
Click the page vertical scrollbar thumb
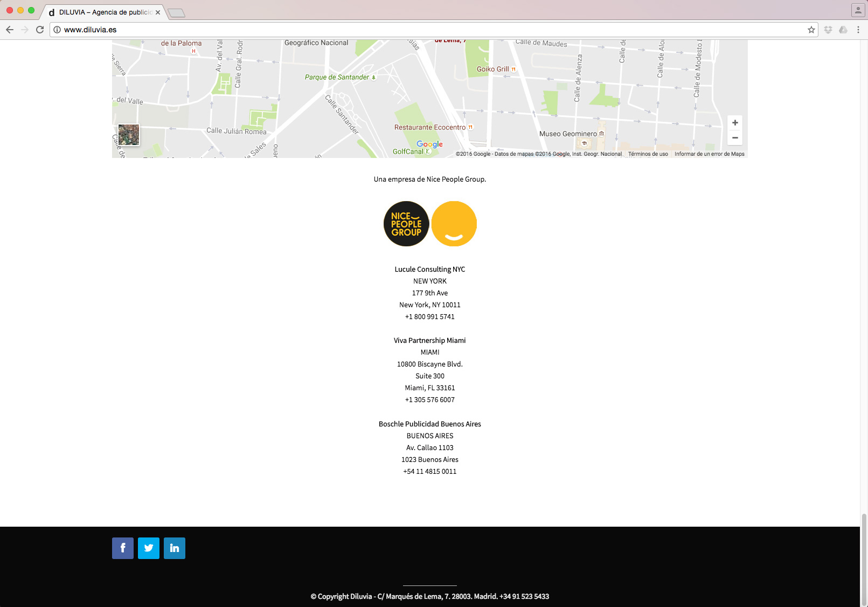[x=864, y=560]
